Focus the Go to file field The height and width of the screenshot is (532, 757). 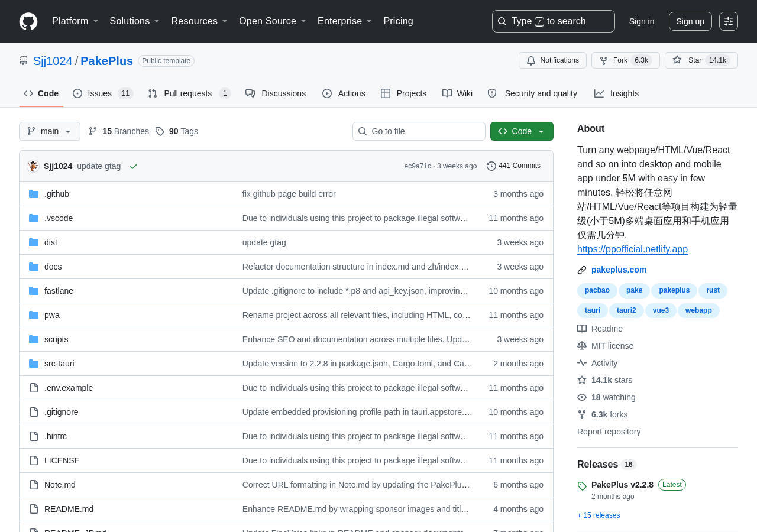419,131
